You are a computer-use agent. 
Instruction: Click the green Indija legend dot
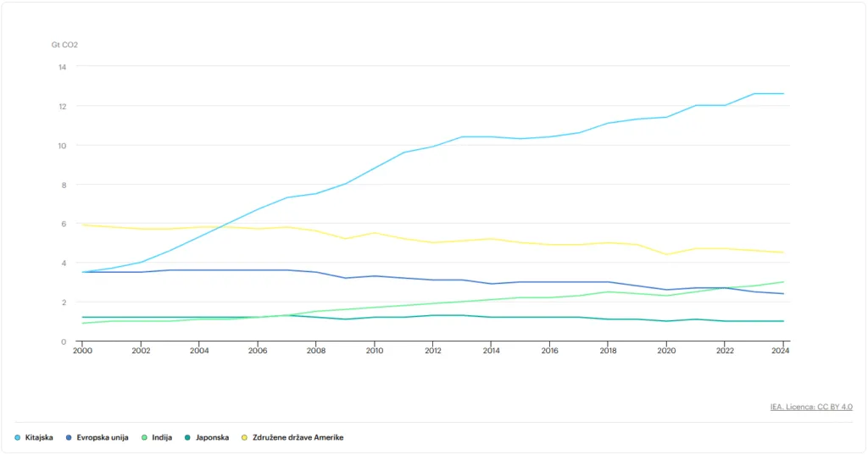(x=144, y=437)
